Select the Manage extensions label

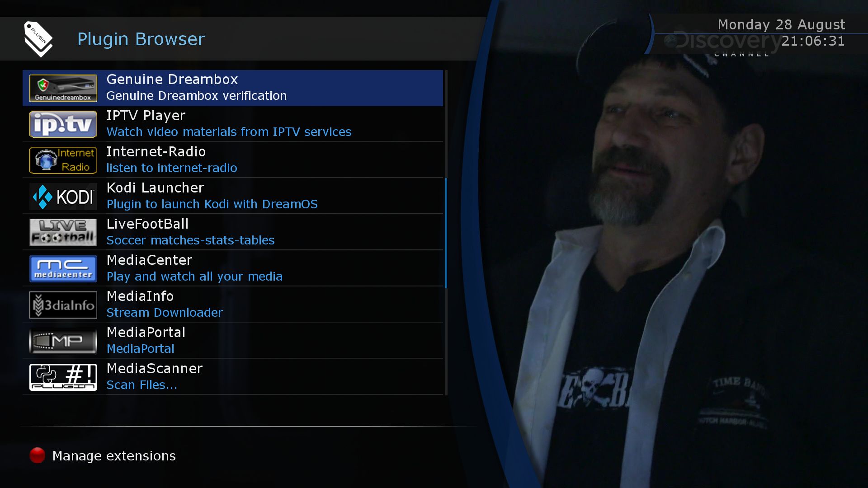click(114, 455)
